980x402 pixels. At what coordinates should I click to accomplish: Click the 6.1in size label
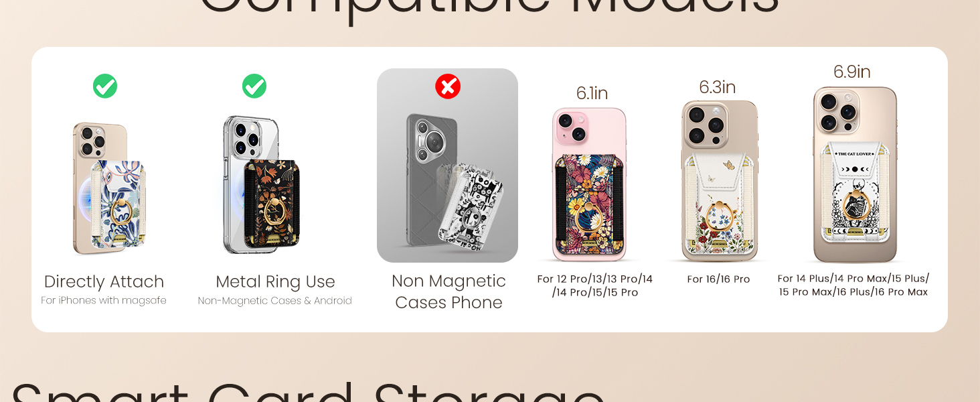592,93
